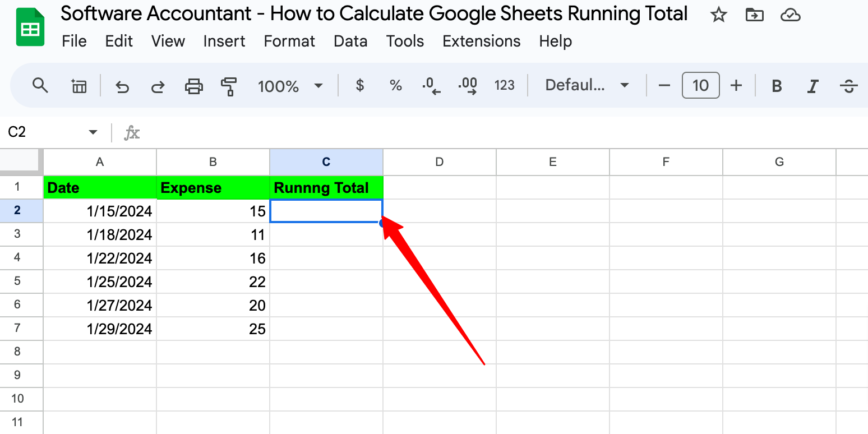868x434 pixels.
Task: Toggle bold formatting
Action: pyautogui.click(x=777, y=86)
